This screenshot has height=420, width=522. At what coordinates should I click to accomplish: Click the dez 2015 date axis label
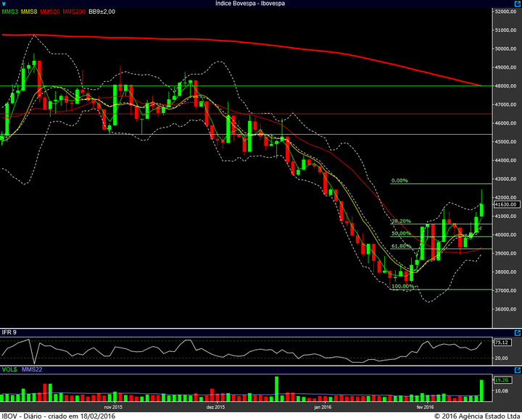pyautogui.click(x=216, y=407)
